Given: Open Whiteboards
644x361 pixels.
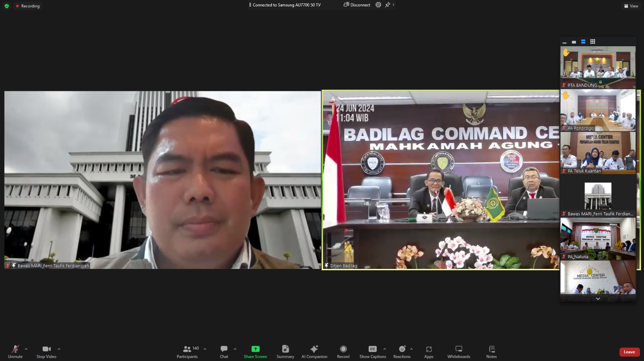Looking at the screenshot, I should (459, 351).
